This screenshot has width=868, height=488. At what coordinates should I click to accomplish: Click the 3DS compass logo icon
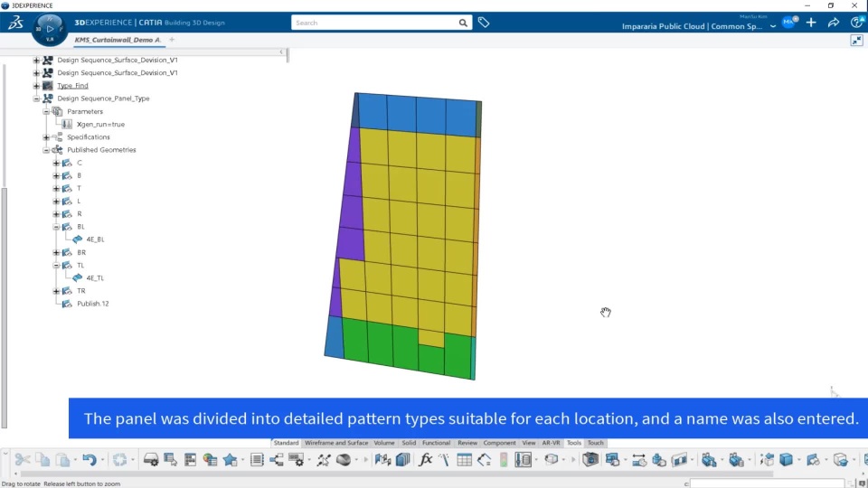15,23
